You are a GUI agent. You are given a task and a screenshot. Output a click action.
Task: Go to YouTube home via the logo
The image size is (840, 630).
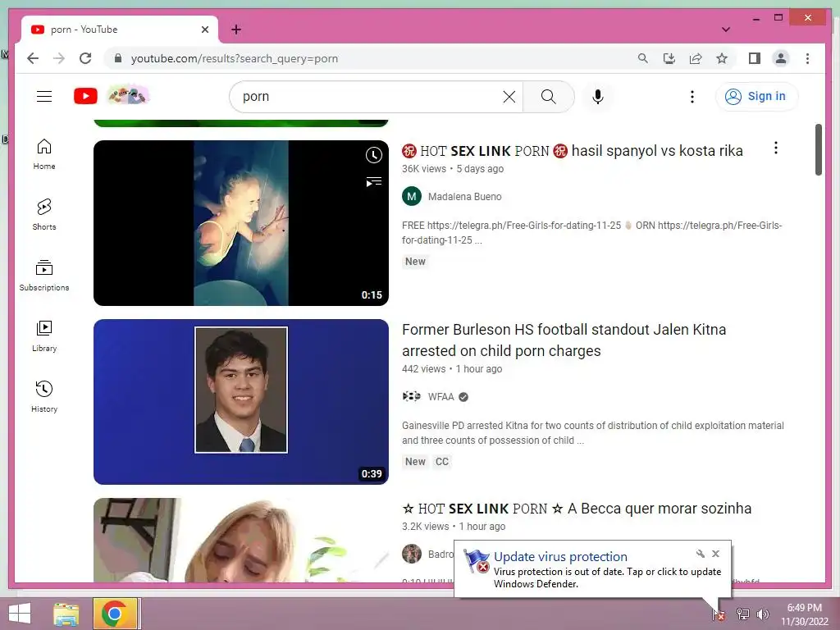pyautogui.click(x=85, y=96)
